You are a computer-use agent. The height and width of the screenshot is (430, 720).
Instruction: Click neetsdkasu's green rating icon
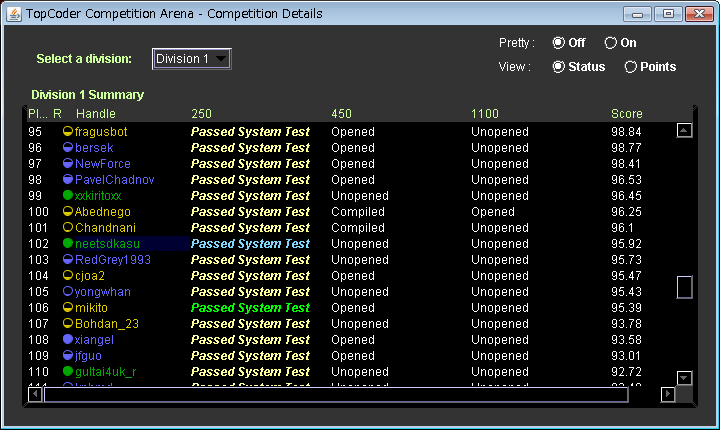point(68,243)
